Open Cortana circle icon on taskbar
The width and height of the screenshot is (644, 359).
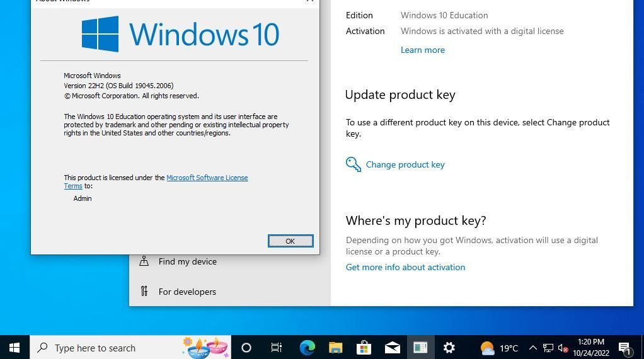[246, 348]
